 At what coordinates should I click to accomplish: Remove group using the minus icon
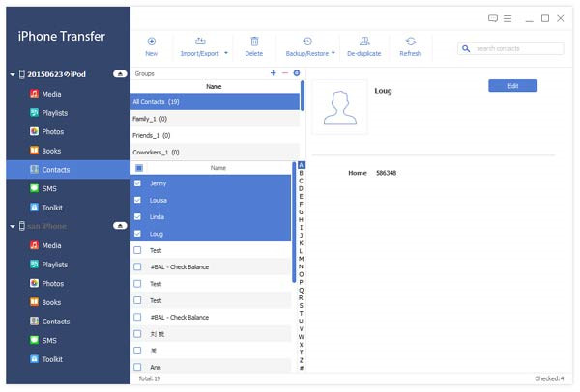[284, 73]
